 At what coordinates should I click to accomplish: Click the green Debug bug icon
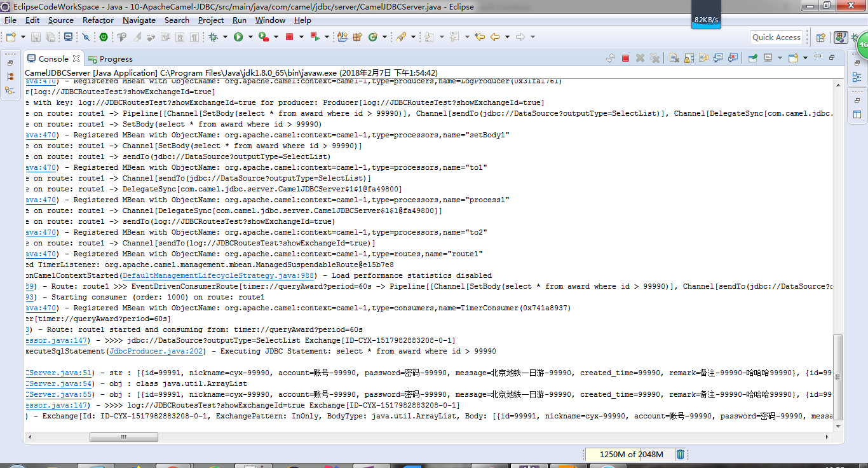point(213,38)
